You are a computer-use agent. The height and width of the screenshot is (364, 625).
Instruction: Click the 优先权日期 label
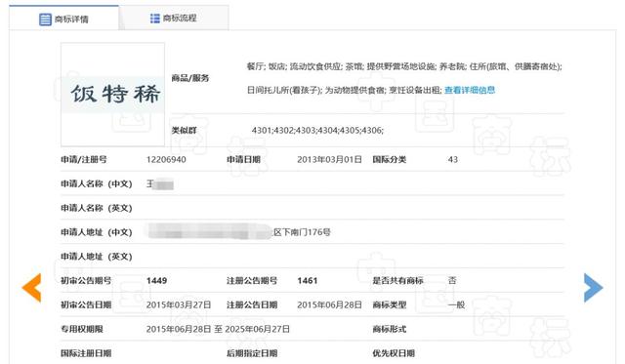pos(394,353)
